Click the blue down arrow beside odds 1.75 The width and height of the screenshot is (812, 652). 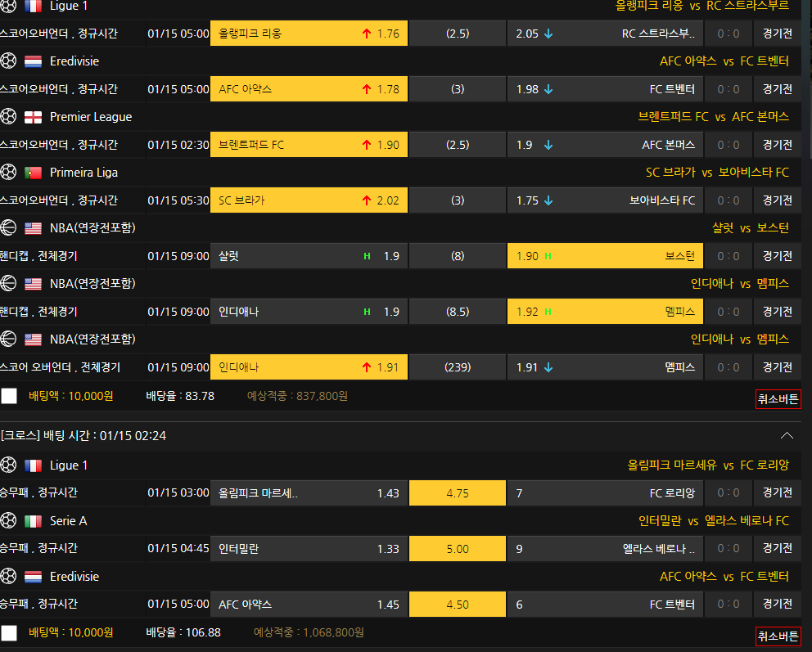tap(548, 200)
